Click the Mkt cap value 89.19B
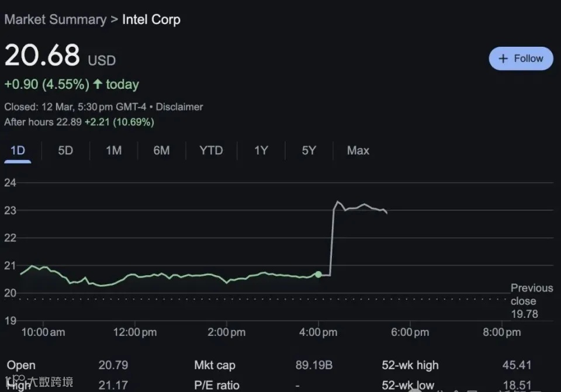The image size is (561, 392). [314, 365]
